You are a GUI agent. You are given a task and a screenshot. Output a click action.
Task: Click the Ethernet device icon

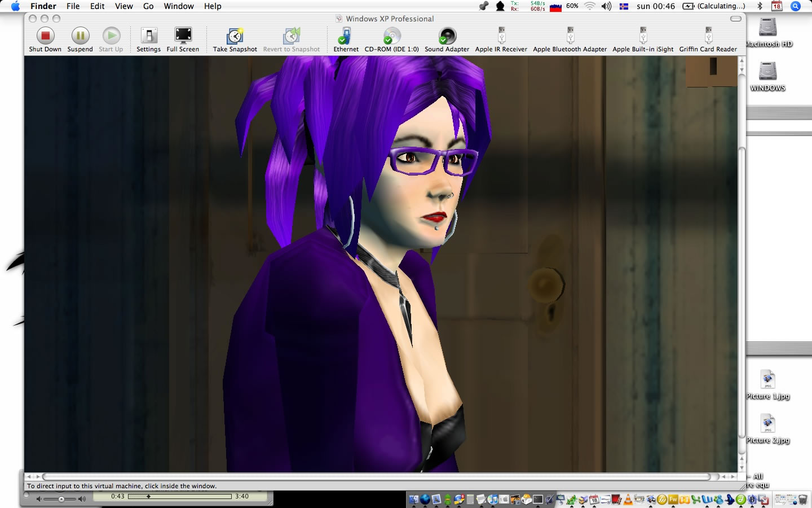click(x=346, y=40)
